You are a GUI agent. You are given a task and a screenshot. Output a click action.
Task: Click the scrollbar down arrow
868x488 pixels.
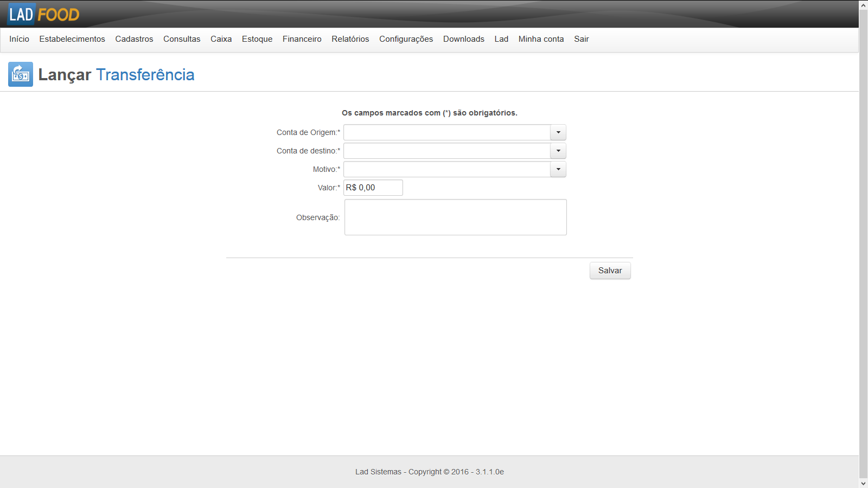tap(863, 483)
